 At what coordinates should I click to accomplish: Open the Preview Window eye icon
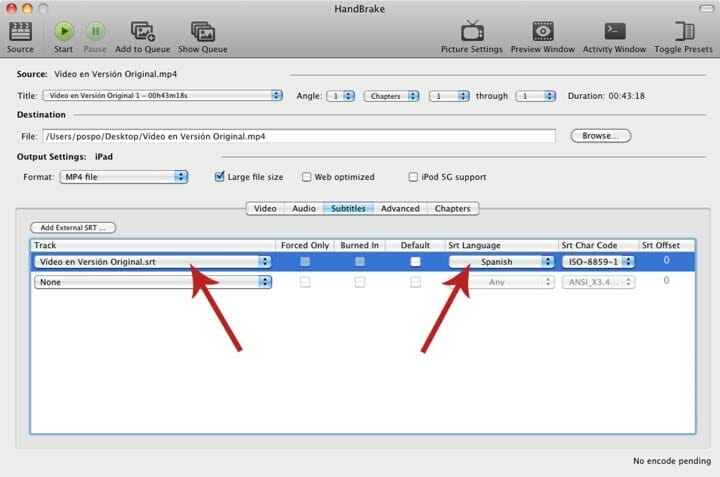pyautogui.click(x=543, y=31)
